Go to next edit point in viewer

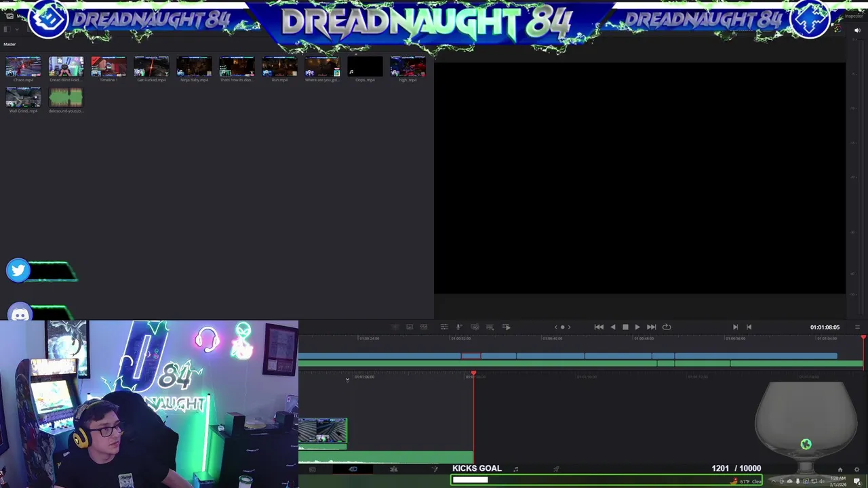(x=735, y=327)
